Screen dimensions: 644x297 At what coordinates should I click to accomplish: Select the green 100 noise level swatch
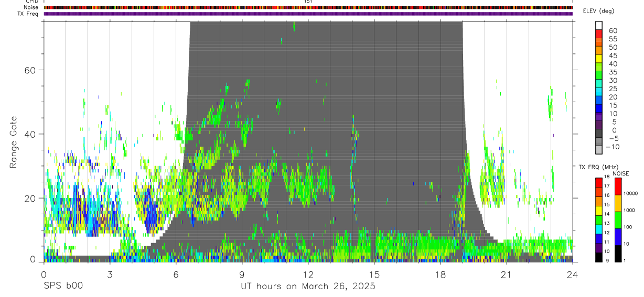click(x=618, y=220)
